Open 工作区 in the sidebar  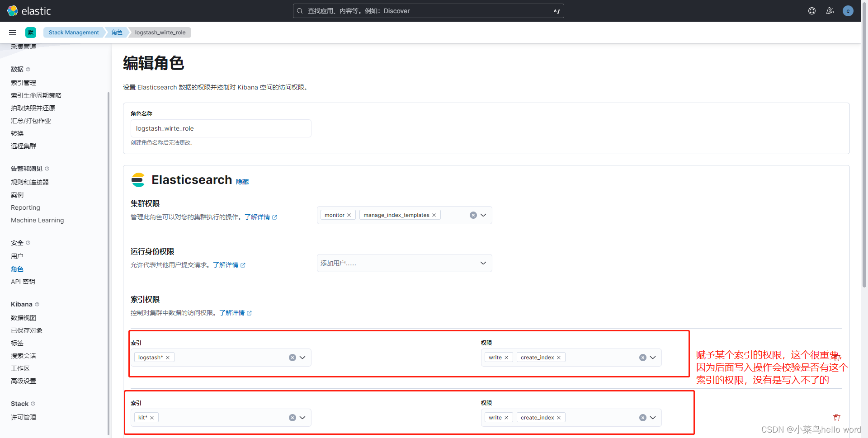[x=20, y=368]
